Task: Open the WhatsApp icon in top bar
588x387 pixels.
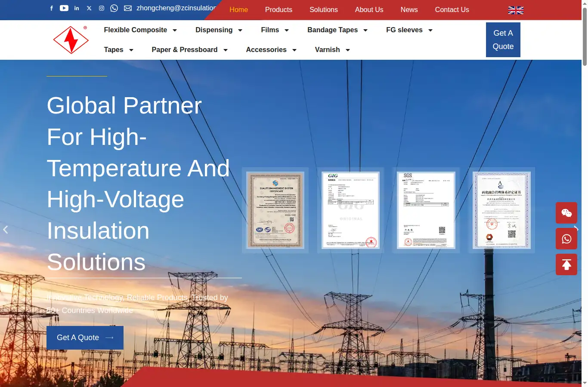Action: click(x=114, y=8)
